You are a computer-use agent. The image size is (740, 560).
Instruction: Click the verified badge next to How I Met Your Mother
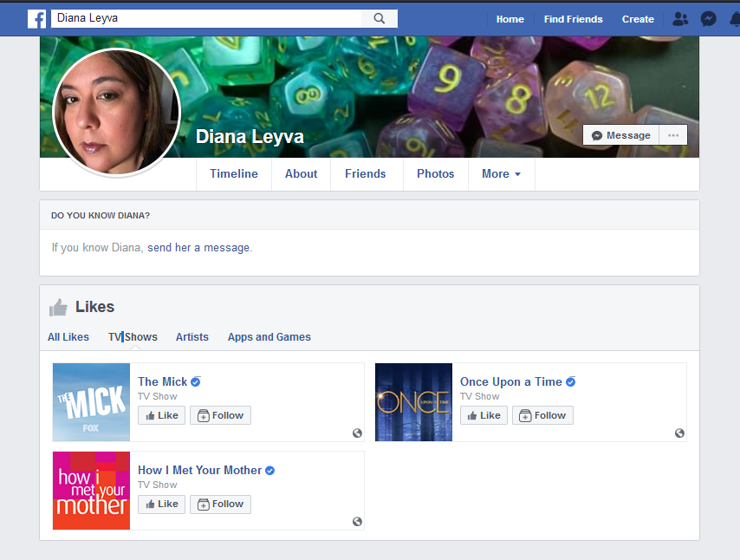270,471
